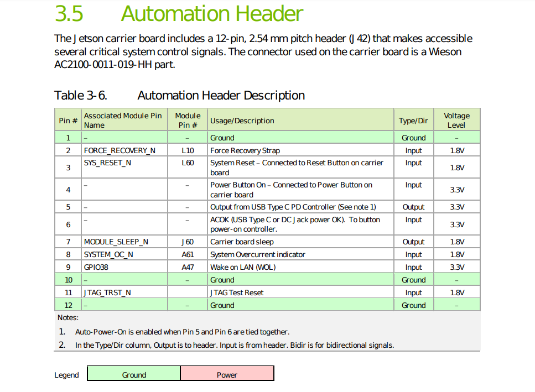The height and width of the screenshot is (392, 535).
Task: Select 'Force Recovery Strap' description
Action: click(x=245, y=150)
